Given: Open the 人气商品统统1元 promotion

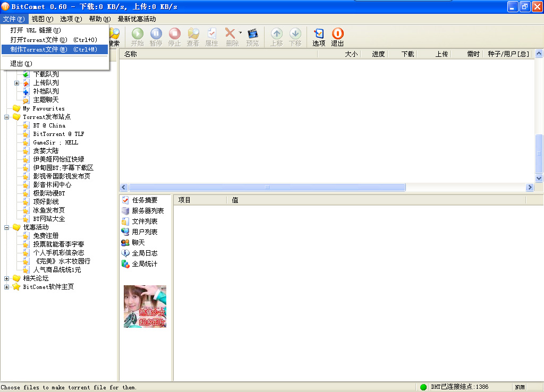Looking at the screenshot, I should click(57, 270).
